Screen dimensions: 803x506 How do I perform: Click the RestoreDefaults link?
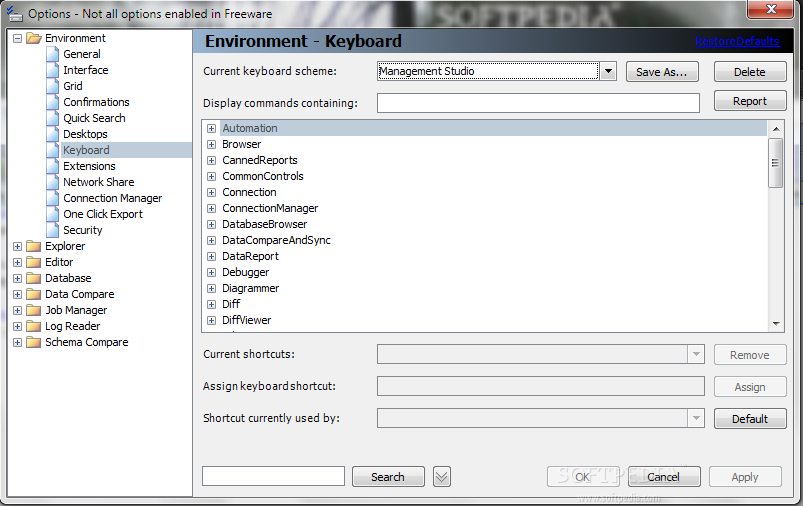coord(737,41)
